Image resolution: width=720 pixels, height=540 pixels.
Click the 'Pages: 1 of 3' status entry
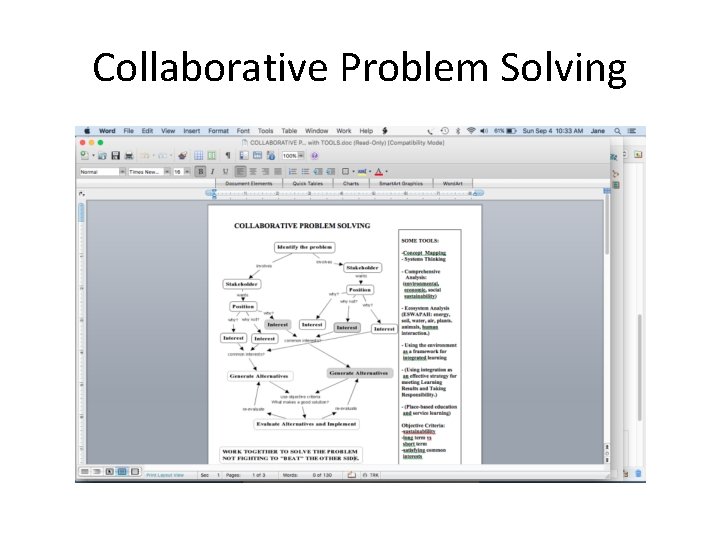[x=246, y=475]
